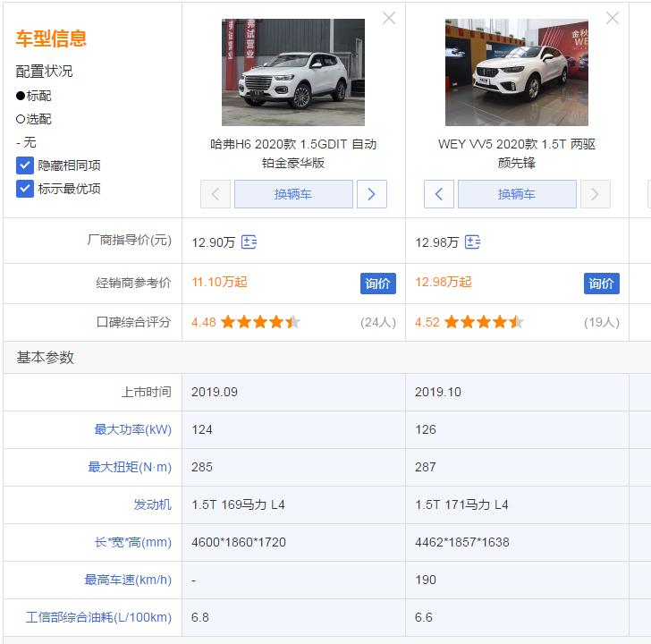
Task: Uncheck 隐藏相同项 checkbox
Action: point(25,165)
